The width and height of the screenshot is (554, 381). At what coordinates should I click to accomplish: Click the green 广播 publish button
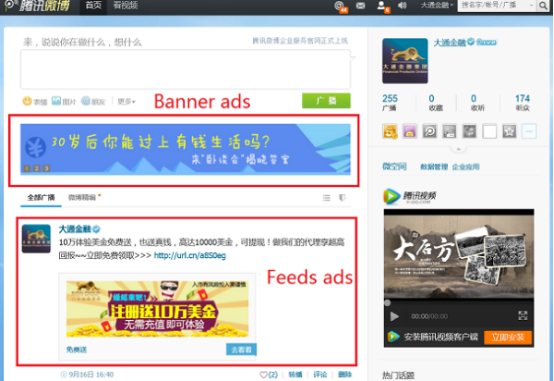(x=326, y=101)
